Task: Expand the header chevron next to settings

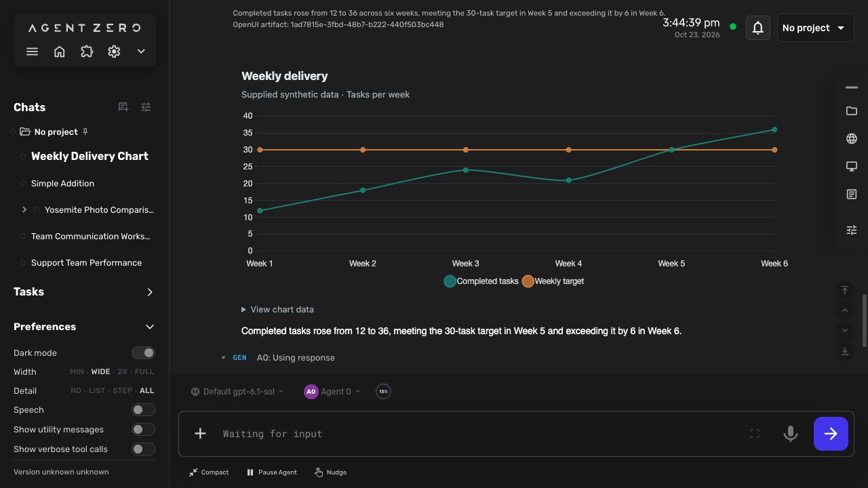Action: (x=141, y=52)
